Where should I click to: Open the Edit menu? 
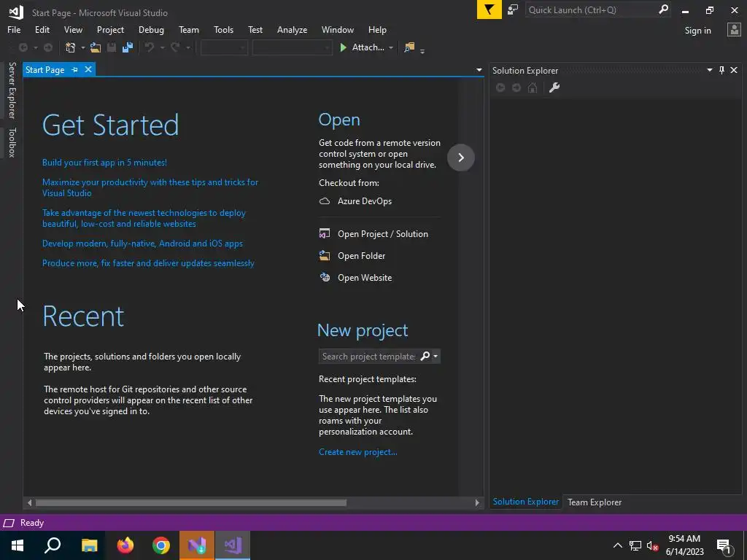pos(42,29)
